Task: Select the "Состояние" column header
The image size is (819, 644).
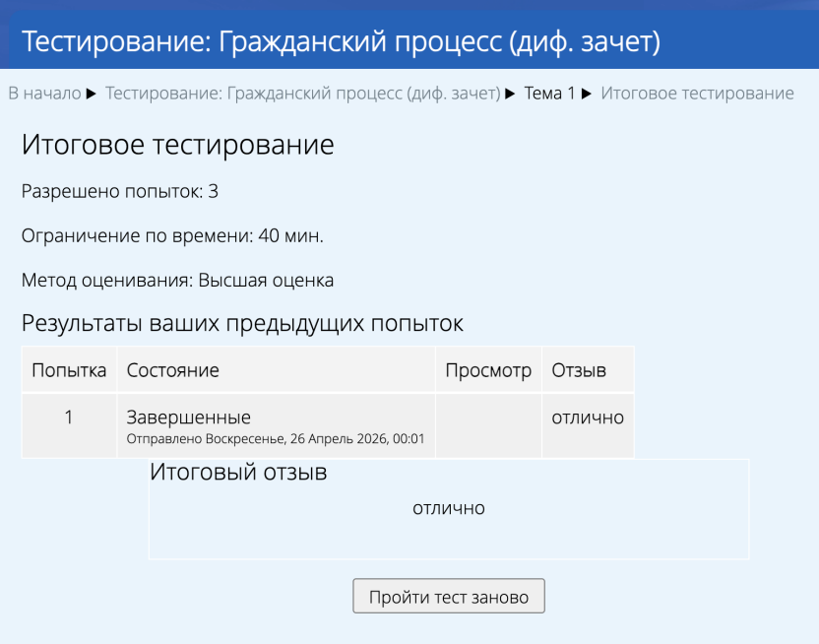Action: (173, 370)
